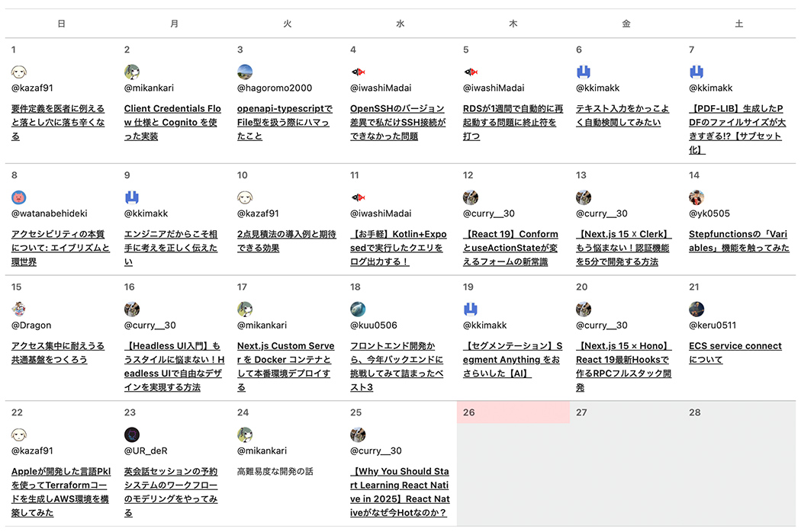
Task: Click kkimakk avatar on day 9
Action: [x=132, y=197]
